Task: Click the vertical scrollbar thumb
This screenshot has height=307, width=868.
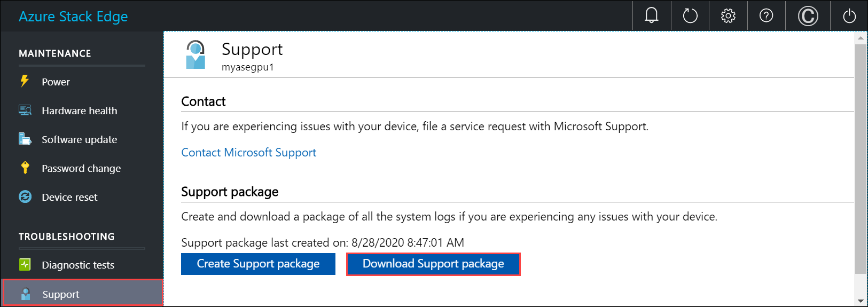Action: (x=861, y=159)
